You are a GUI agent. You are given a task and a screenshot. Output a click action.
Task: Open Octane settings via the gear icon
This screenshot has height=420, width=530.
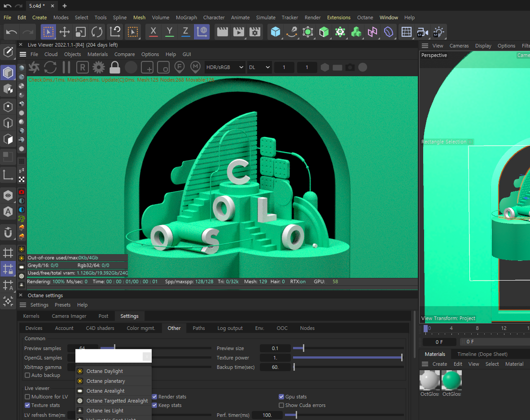99,67
